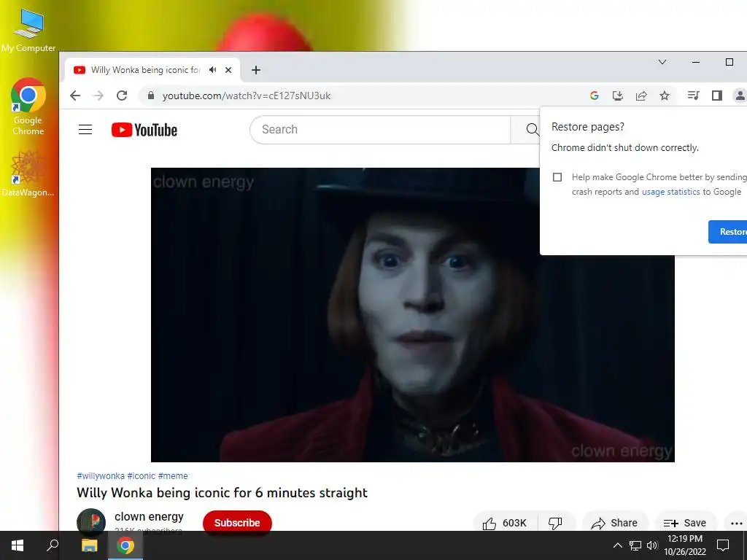Open volume tray icon

point(652,545)
